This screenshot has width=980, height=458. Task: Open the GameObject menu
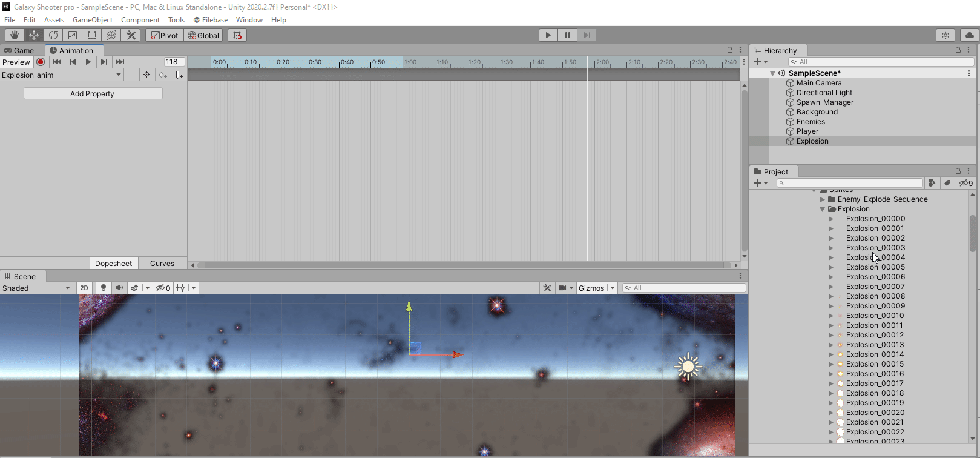tap(93, 19)
